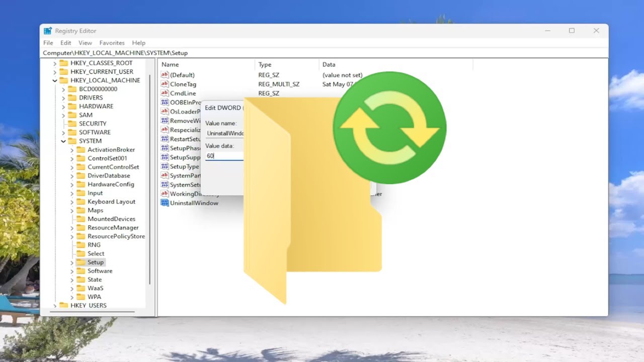Select the '(value not set)' data cell
Image resolution: width=644 pixels, height=362 pixels.
342,75
